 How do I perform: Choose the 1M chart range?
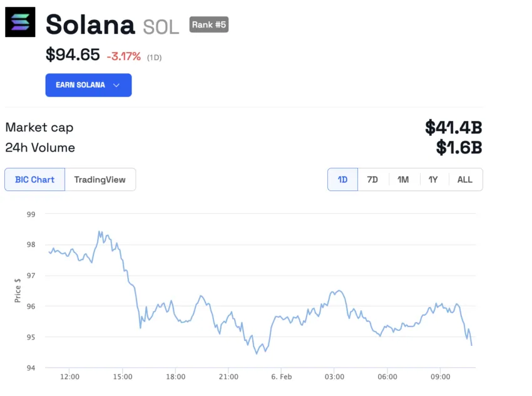coord(403,180)
